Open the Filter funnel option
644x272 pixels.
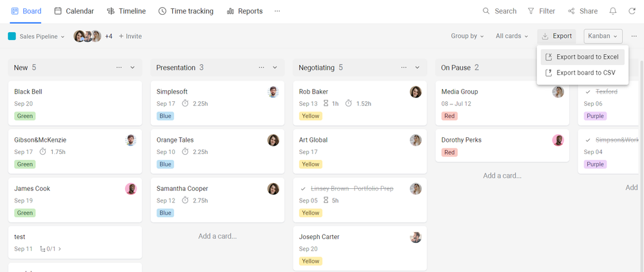click(x=542, y=11)
